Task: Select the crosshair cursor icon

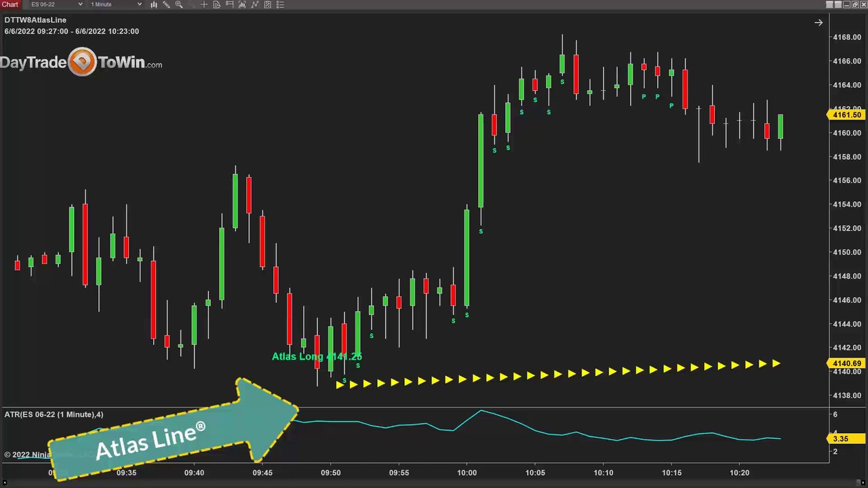Action: pos(204,4)
